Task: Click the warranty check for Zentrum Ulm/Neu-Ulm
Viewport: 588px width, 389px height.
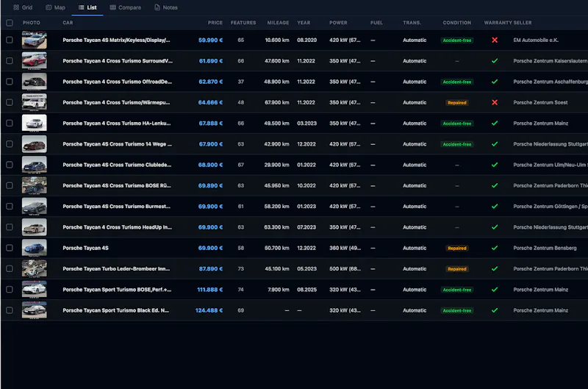Action: [x=495, y=165]
